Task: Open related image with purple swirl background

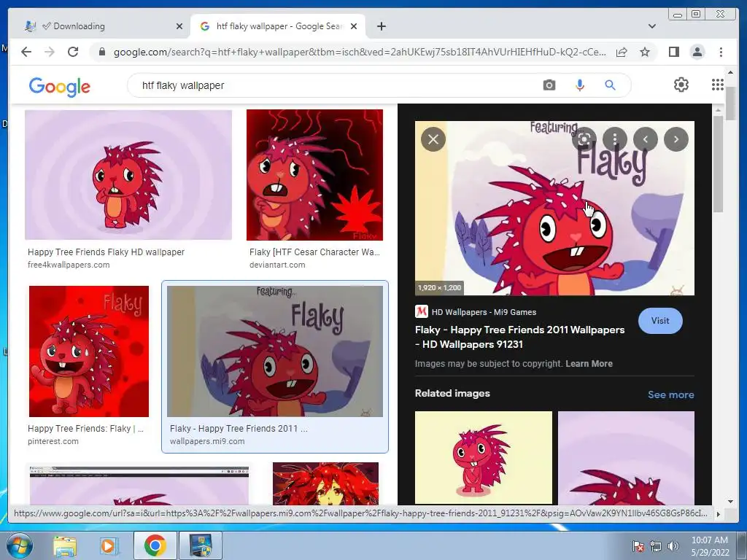Action: click(626, 458)
